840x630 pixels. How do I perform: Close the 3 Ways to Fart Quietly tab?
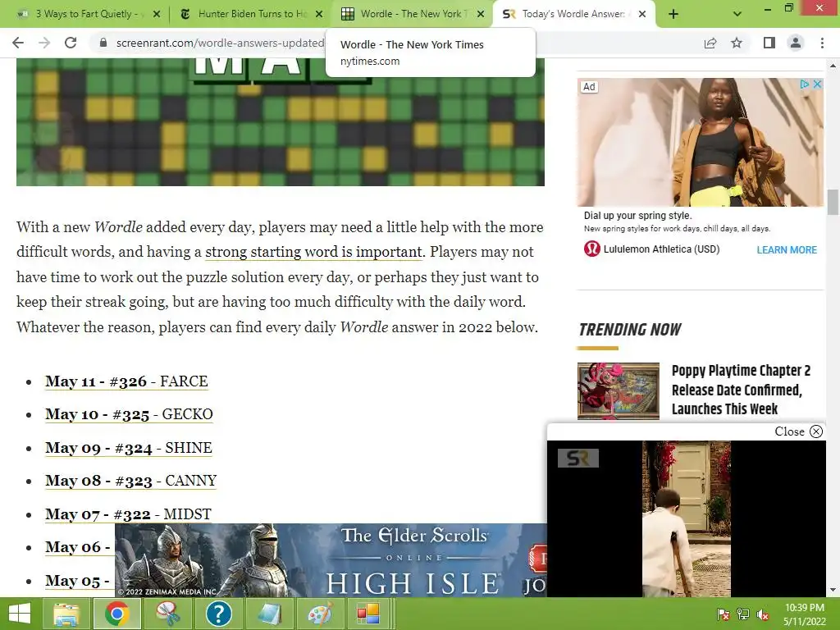157,14
